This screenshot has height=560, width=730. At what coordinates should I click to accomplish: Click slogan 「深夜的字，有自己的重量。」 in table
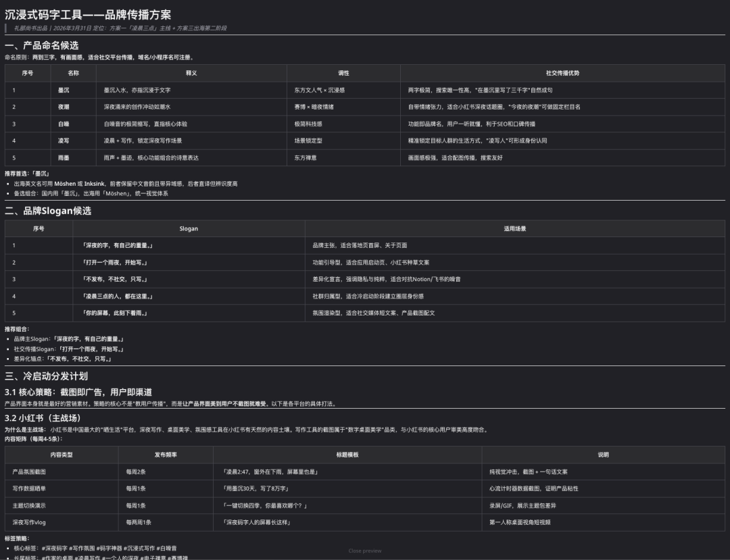point(118,245)
